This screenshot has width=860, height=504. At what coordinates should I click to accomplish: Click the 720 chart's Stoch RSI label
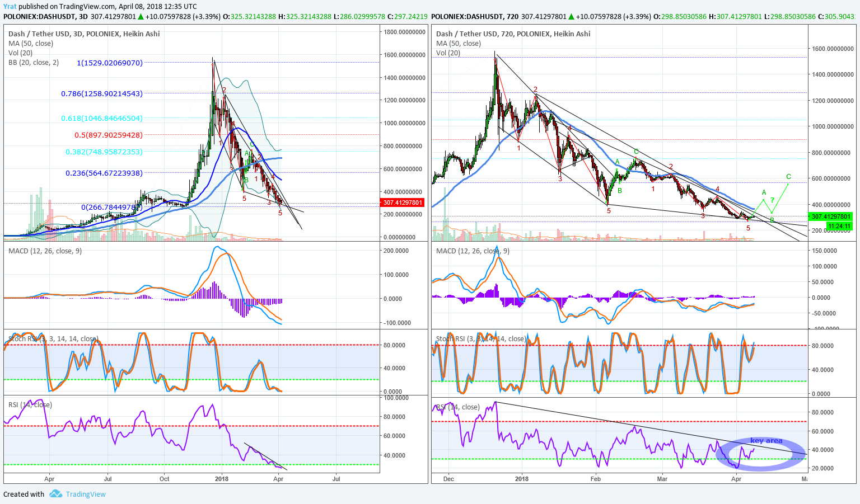[481, 338]
